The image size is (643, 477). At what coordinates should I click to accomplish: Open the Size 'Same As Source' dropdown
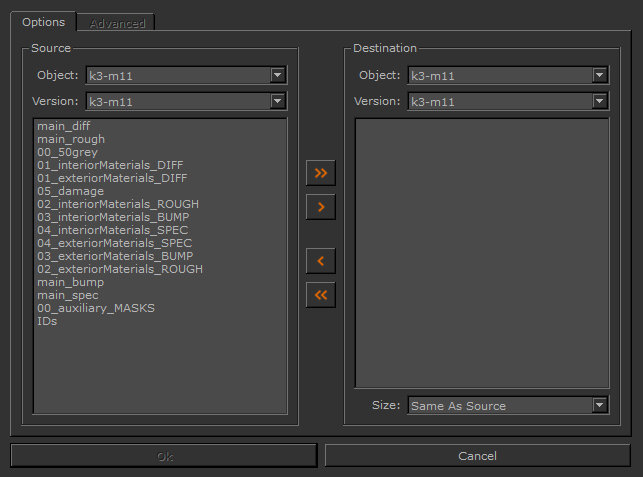[x=508, y=405]
